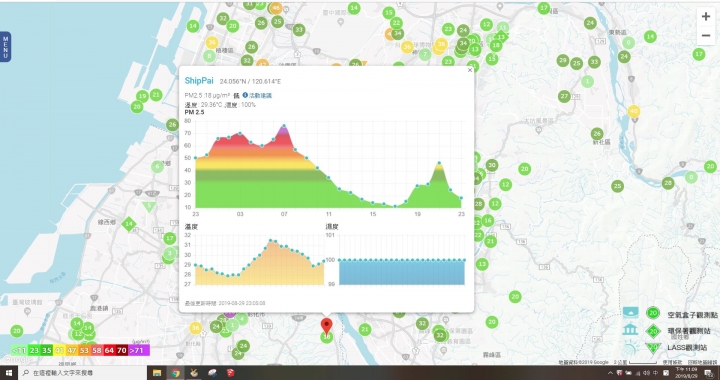
Task: Open the red app icon in taskbar
Action: [231, 373]
